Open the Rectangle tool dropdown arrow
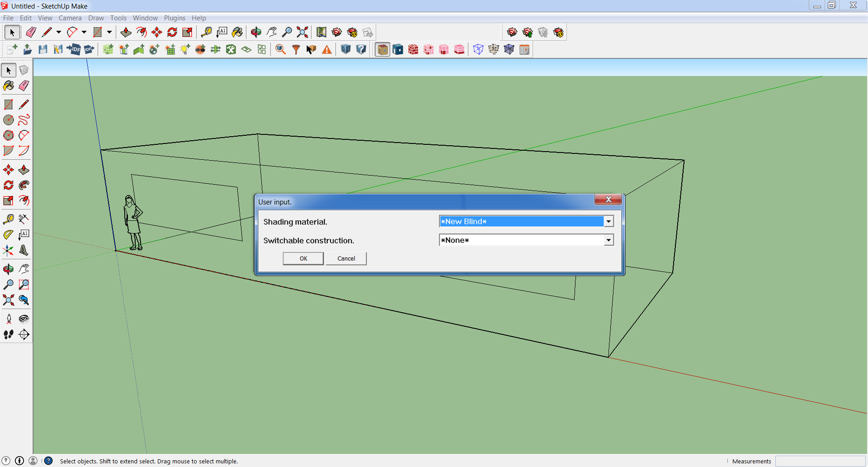 pyautogui.click(x=108, y=32)
